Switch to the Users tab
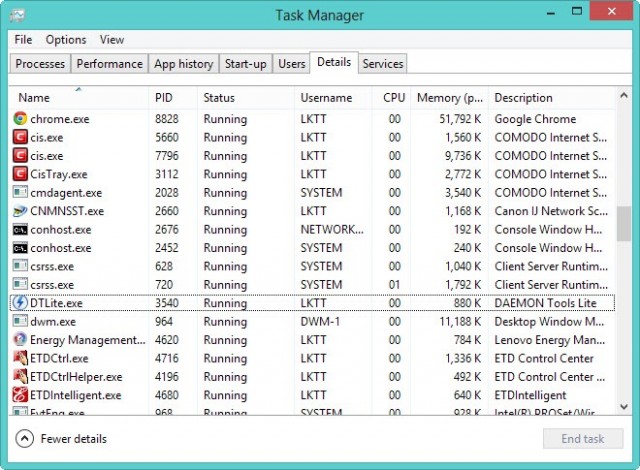This screenshot has height=470, width=640. pyautogui.click(x=291, y=64)
